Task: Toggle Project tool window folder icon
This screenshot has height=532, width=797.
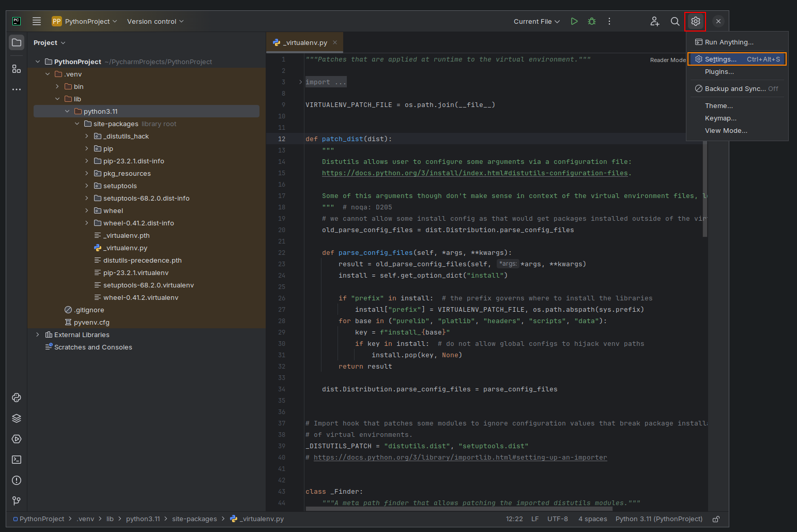Action: pyautogui.click(x=17, y=42)
